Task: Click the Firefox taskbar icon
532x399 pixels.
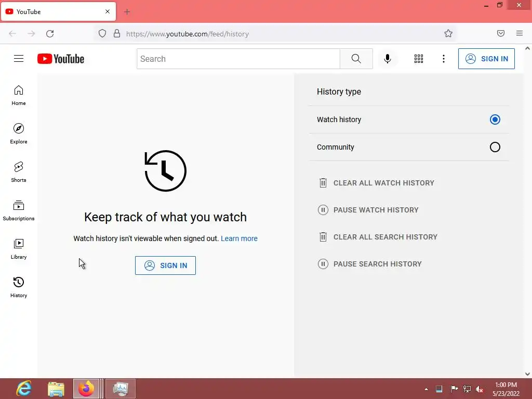Action: coord(86,389)
